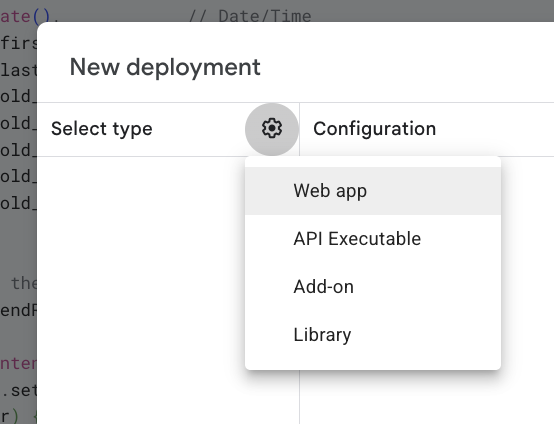Click the gear icon beside Select type
This screenshot has width=554, height=424.
pyautogui.click(x=272, y=129)
